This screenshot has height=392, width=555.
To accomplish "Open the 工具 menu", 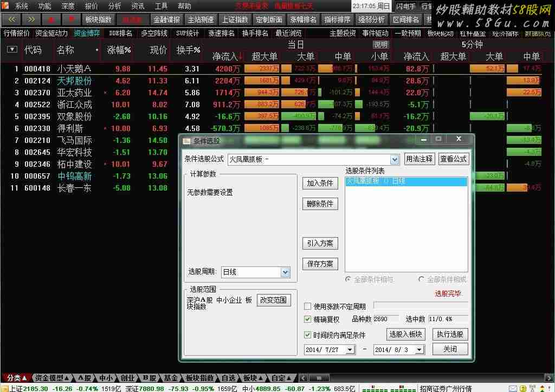I will (160, 6).
